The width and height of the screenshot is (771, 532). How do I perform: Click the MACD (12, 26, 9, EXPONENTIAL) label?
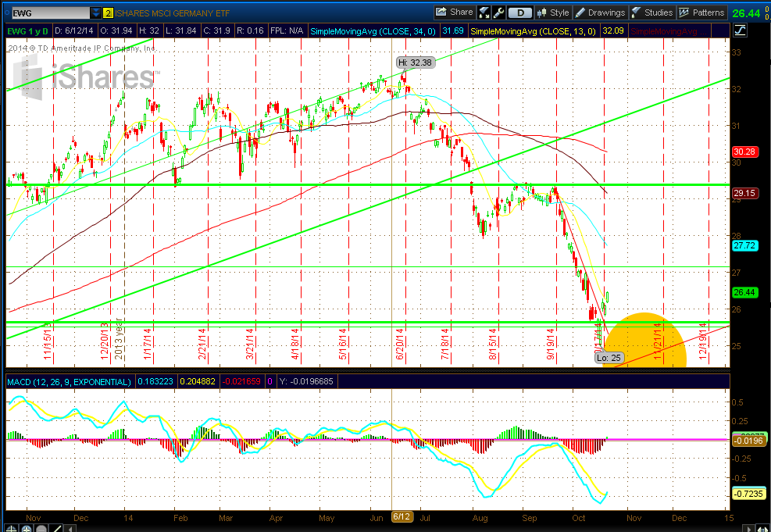tap(69, 381)
